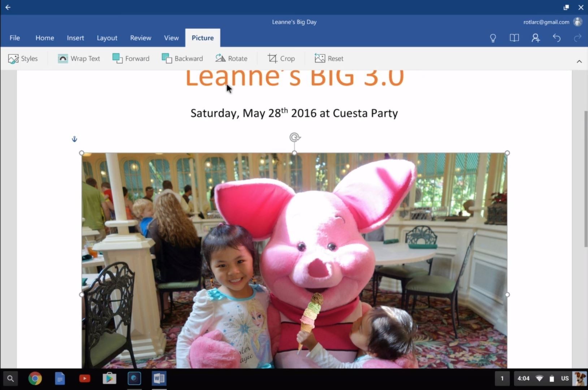
Task: Bring the picture Forward
Action: (131, 58)
